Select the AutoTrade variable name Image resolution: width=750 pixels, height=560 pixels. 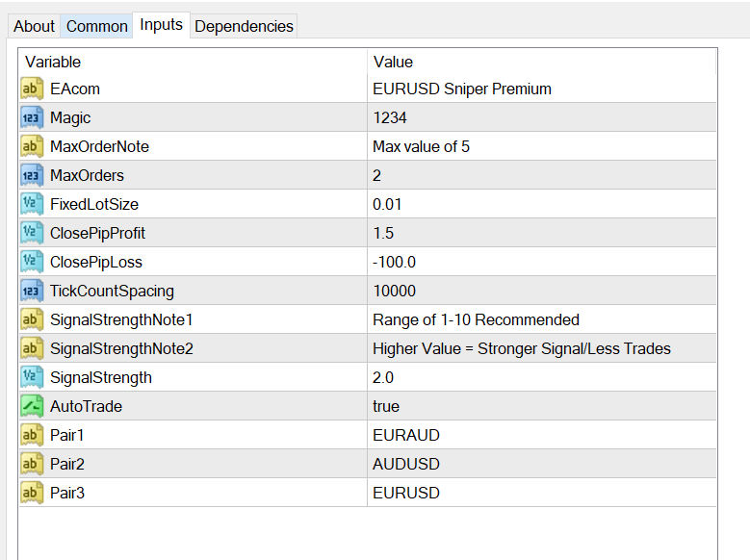[x=86, y=406]
